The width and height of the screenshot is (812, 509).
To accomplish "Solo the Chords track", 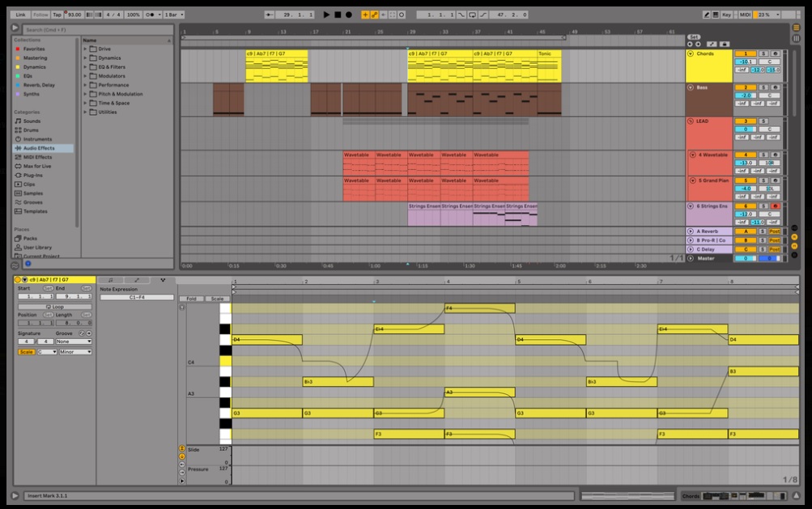I will point(763,54).
